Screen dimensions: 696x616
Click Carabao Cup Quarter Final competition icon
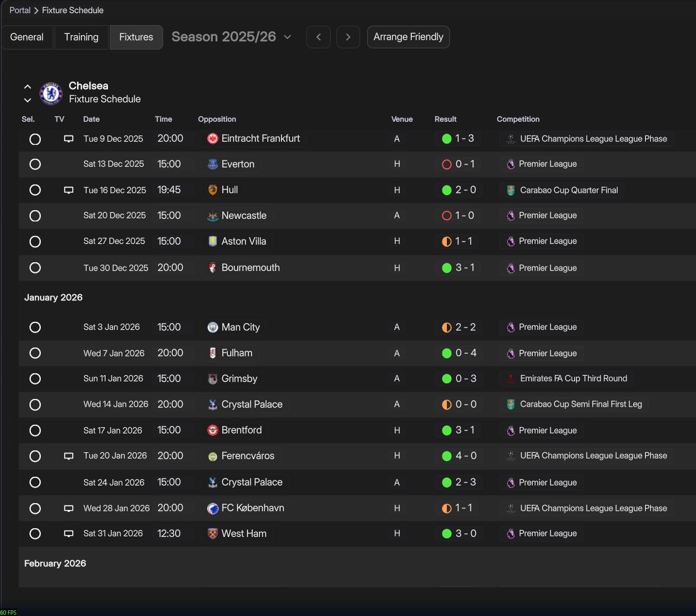511,191
